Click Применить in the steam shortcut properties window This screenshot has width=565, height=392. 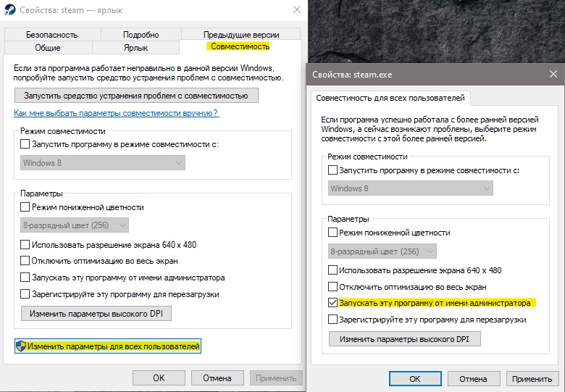click(x=276, y=378)
